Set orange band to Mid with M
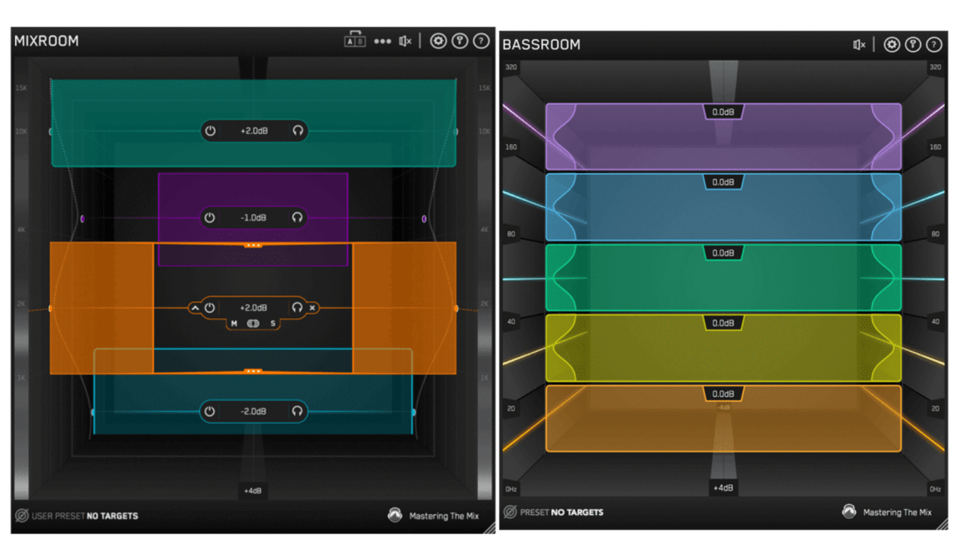This screenshot has width=961, height=560. [x=234, y=324]
